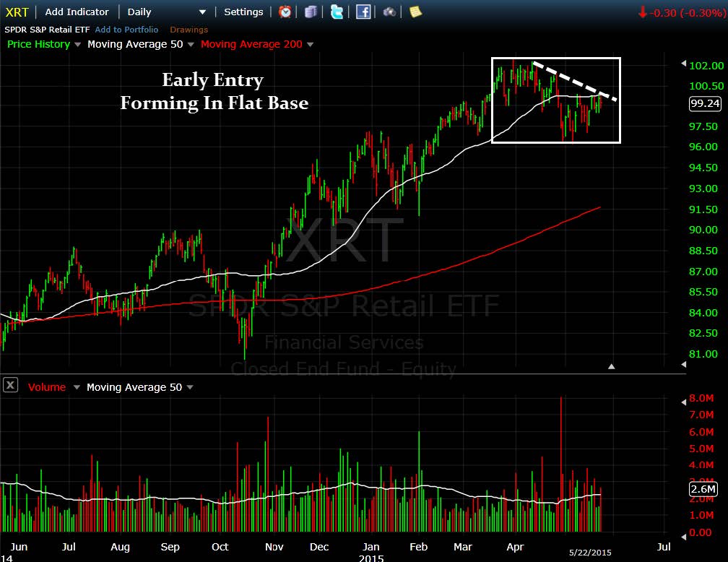Screen dimensions: 728x562
Task: Expand volume Moving Average 50 options arrow
Action: (x=190, y=387)
